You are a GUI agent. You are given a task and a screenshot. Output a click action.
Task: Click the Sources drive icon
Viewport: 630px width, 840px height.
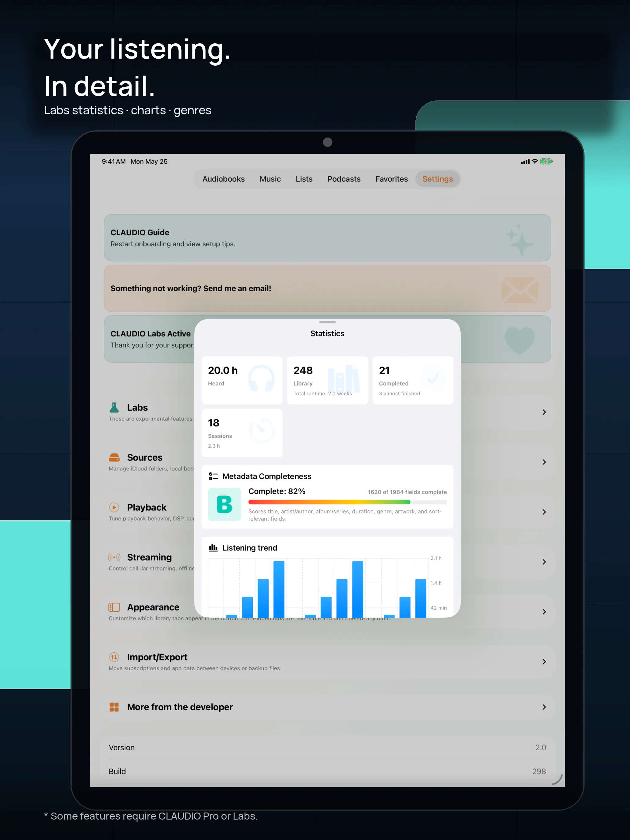point(114,457)
